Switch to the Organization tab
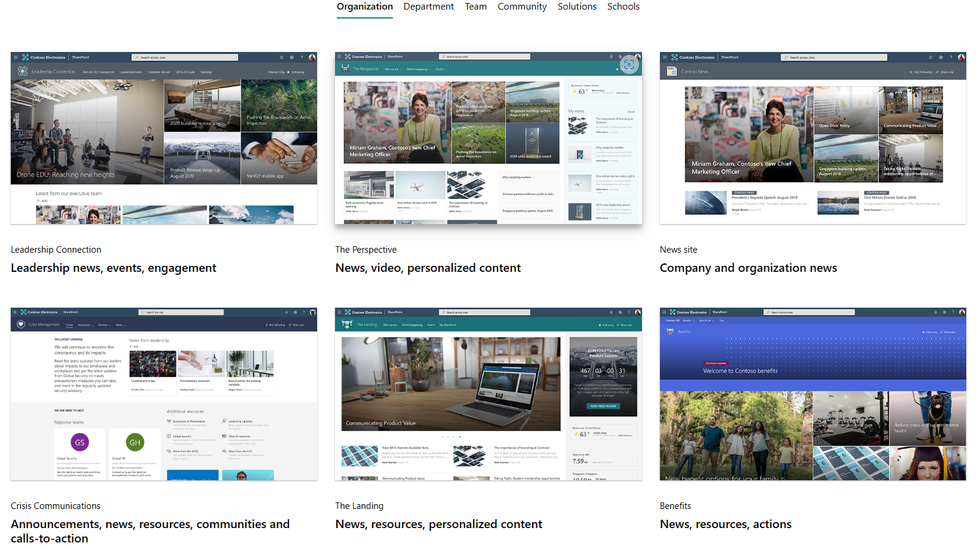The height and width of the screenshot is (549, 980). tap(365, 7)
